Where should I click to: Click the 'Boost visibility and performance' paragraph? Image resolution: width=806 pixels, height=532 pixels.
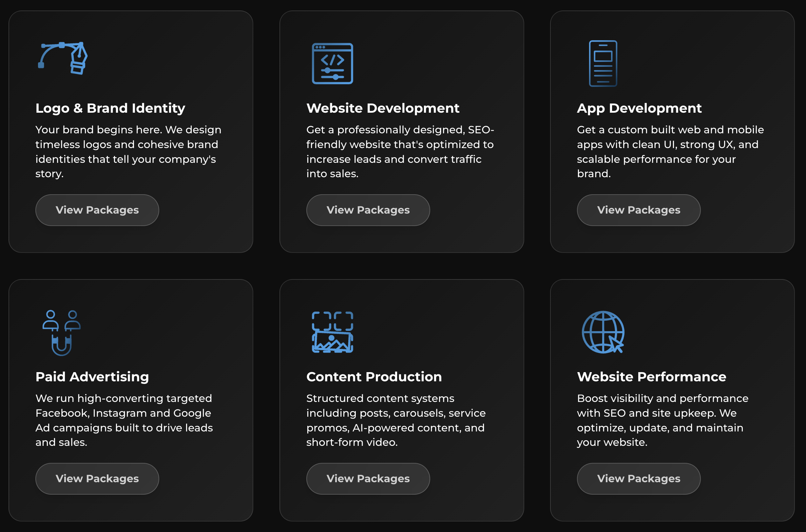pos(662,420)
